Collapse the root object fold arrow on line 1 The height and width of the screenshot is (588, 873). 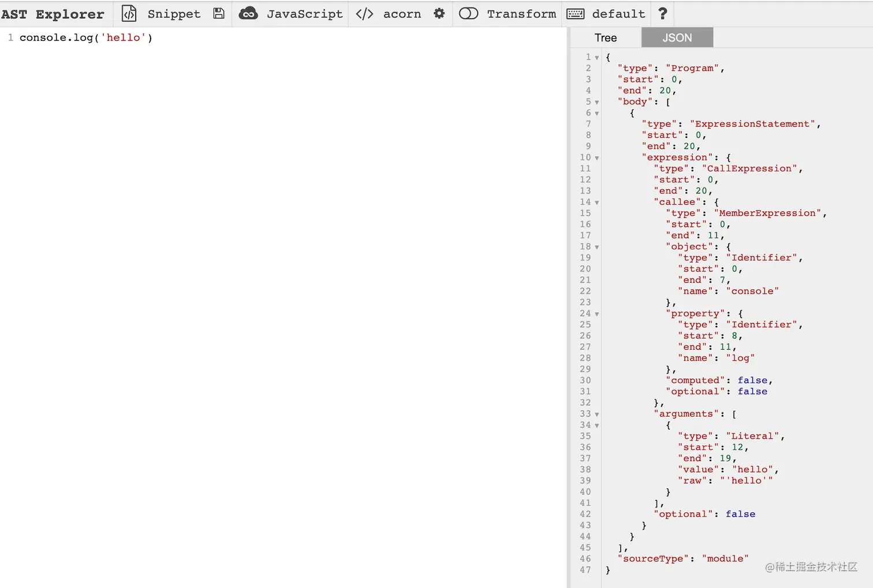tap(597, 58)
